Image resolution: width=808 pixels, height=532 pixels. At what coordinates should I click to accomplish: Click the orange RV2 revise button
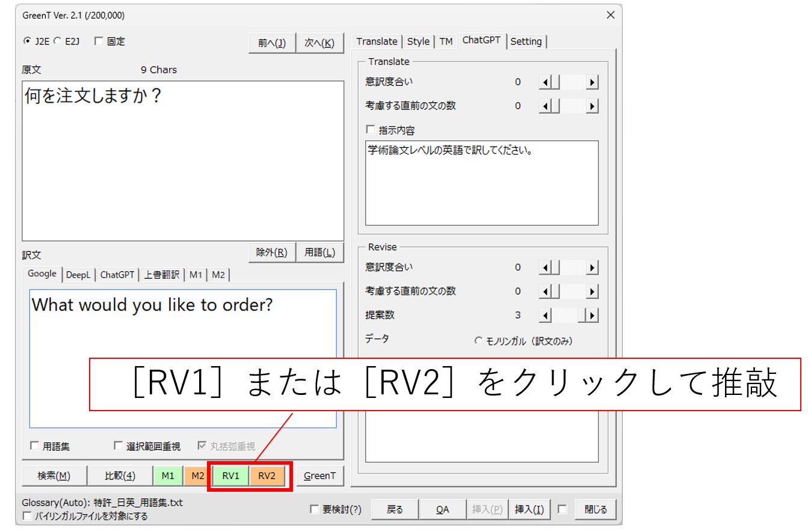(x=267, y=476)
